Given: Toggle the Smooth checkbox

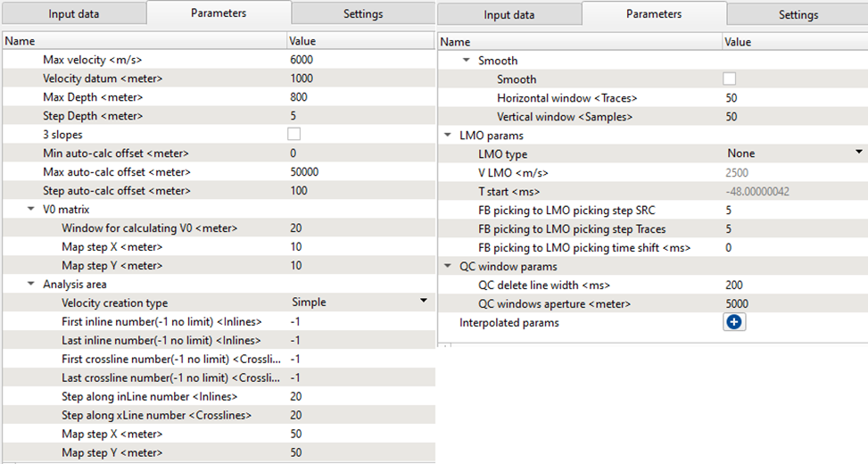Looking at the screenshot, I should pyautogui.click(x=730, y=79).
